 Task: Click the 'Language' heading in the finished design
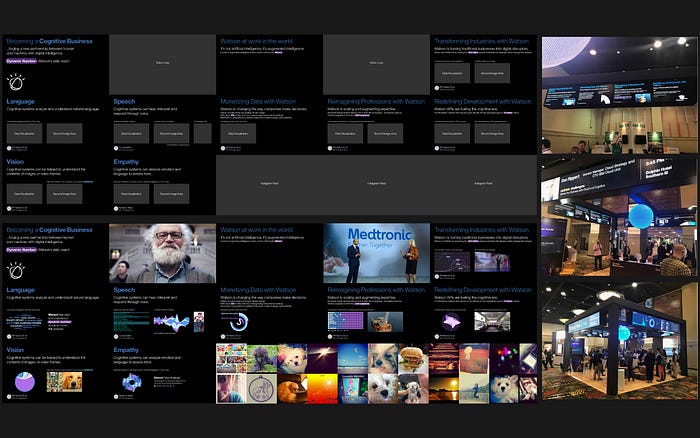click(21, 290)
